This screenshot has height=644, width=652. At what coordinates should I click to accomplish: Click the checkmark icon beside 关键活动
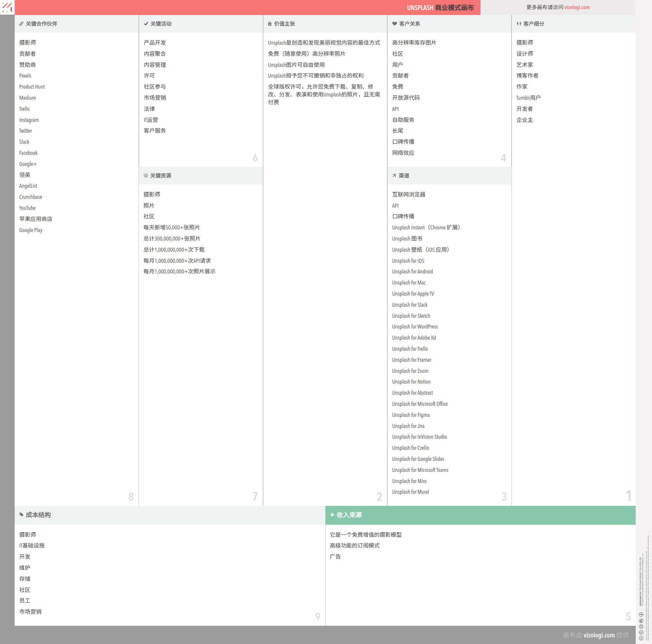coord(146,24)
